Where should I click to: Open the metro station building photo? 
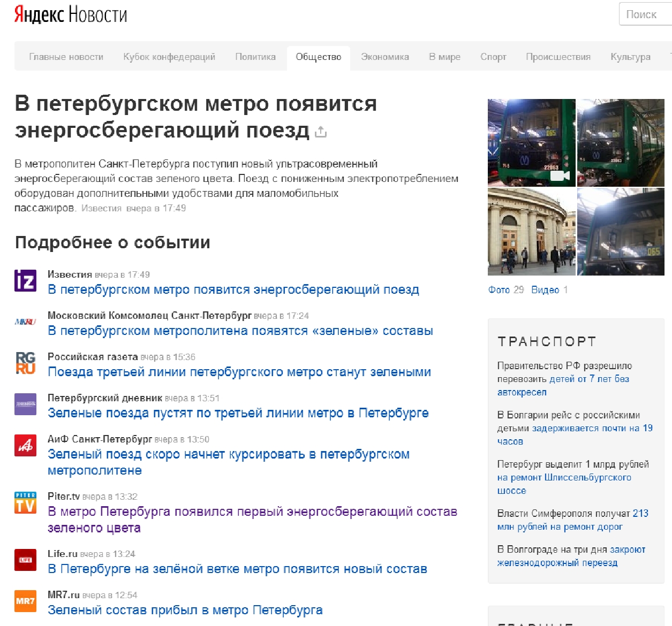[x=531, y=232]
